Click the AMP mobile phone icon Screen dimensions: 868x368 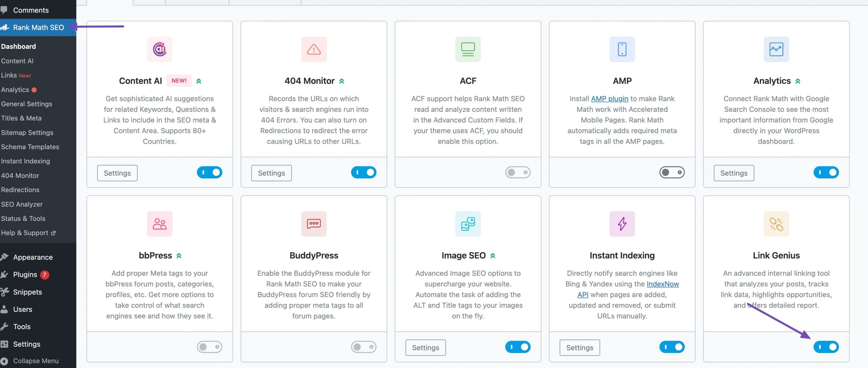pyautogui.click(x=622, y=49)
